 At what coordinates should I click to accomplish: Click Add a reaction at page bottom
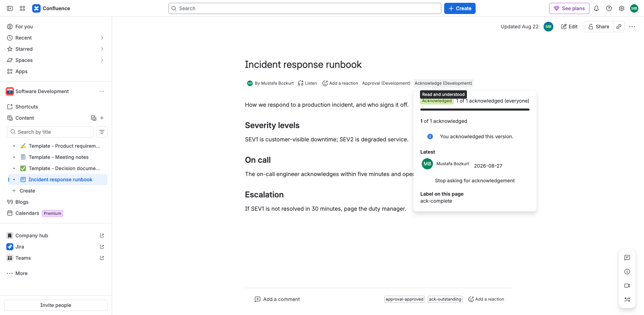click(486, 299)
